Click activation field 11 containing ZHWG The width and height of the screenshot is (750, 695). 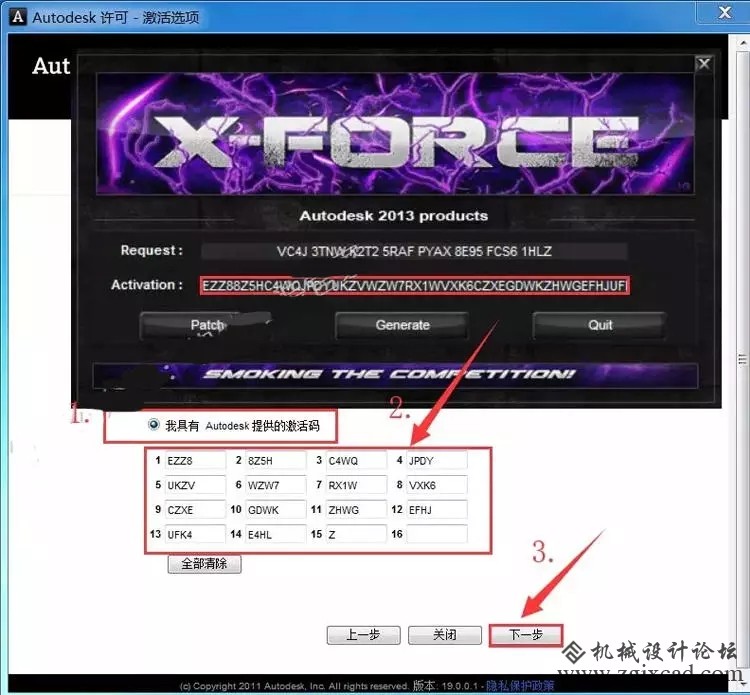click(x=356, y=509)
